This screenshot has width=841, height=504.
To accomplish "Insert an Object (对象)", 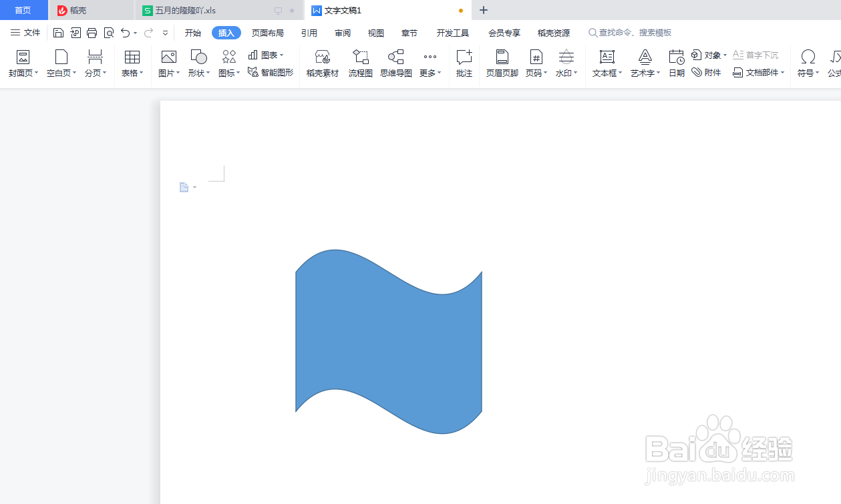I will pos(709,55).
